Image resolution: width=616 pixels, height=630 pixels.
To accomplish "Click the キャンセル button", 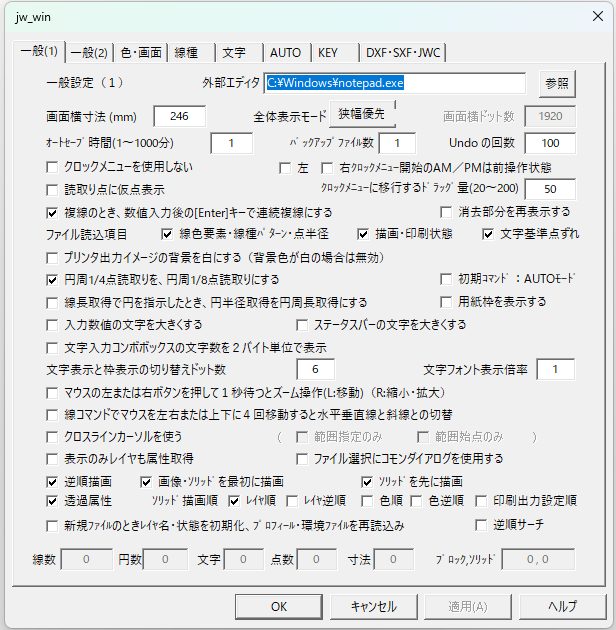I will click(x=374, y=606).
